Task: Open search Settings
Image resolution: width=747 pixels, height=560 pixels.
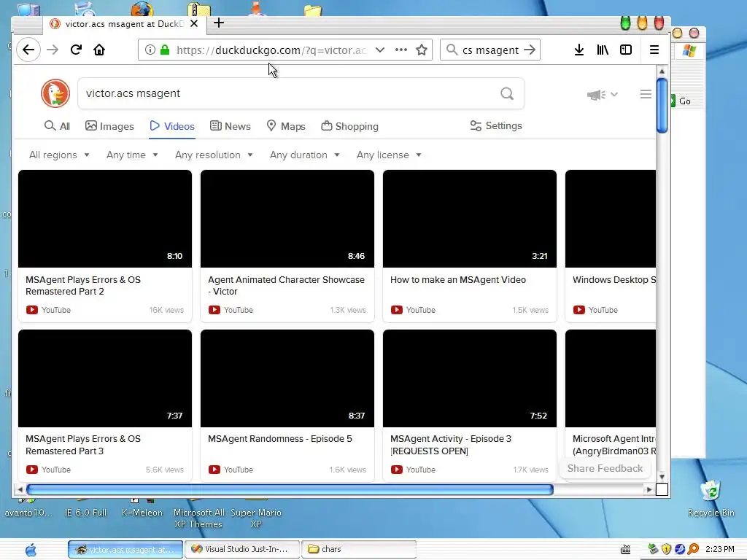Action: pyautogui.click(x=496, y=125)
